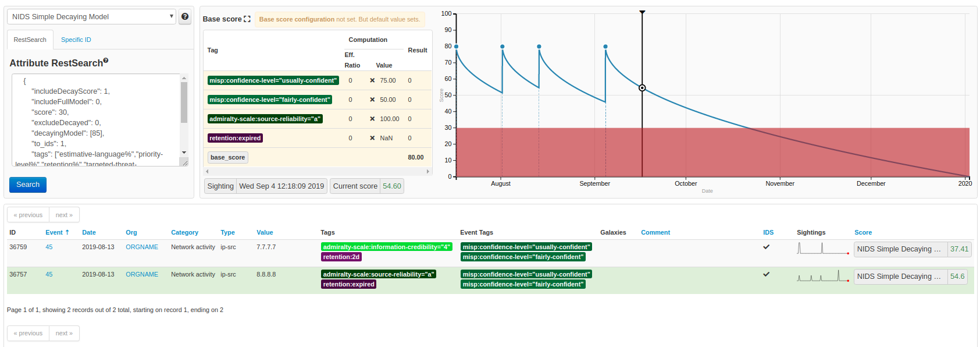Click the help icon beside model dropdown
Viewport: 980px width, 347px height.
point(185,17)
